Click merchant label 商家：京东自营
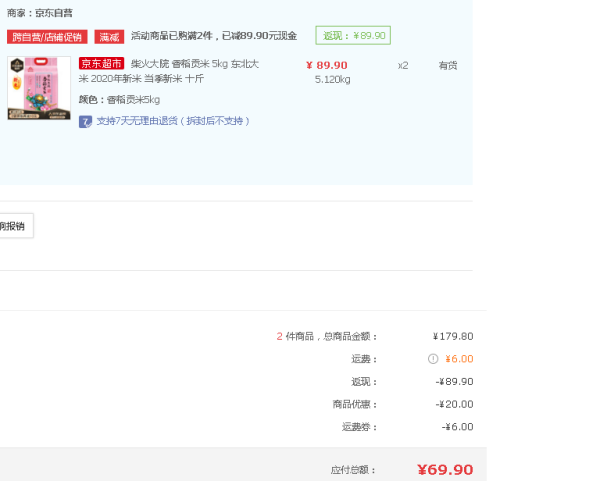The image size is (600, 481). (x=40, y=13)
